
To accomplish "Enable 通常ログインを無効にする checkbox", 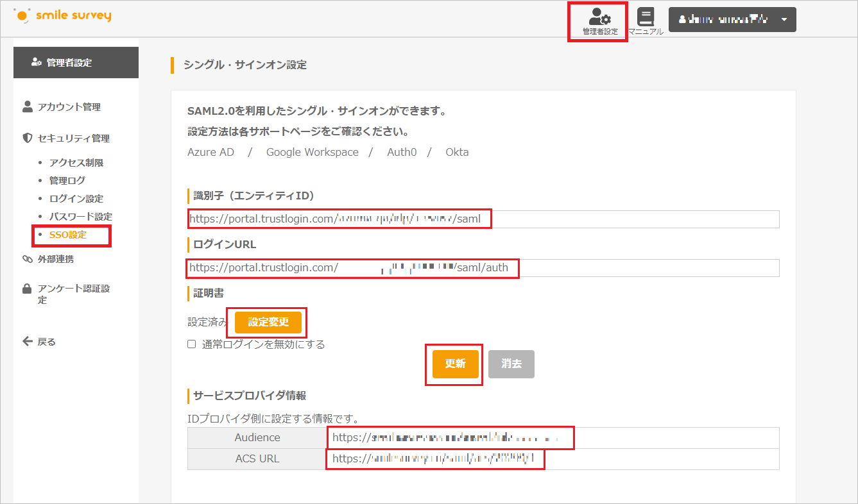I will click(191, 344).
